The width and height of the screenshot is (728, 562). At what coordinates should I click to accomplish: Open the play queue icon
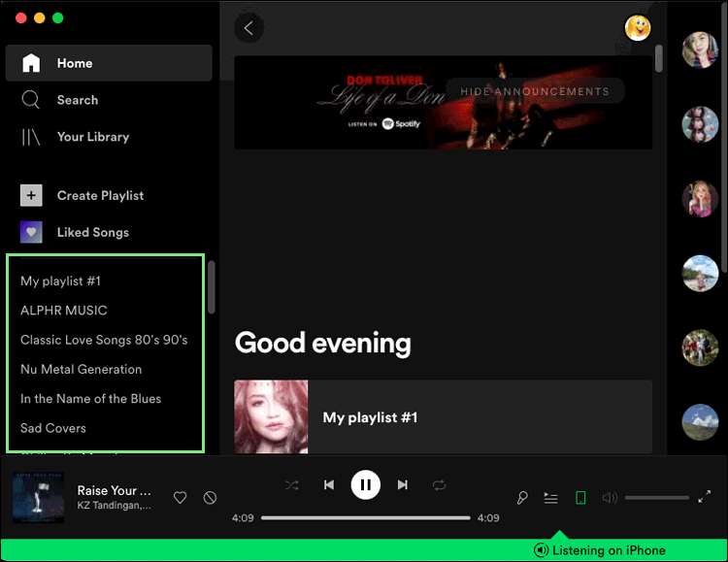tap(550, 498)
